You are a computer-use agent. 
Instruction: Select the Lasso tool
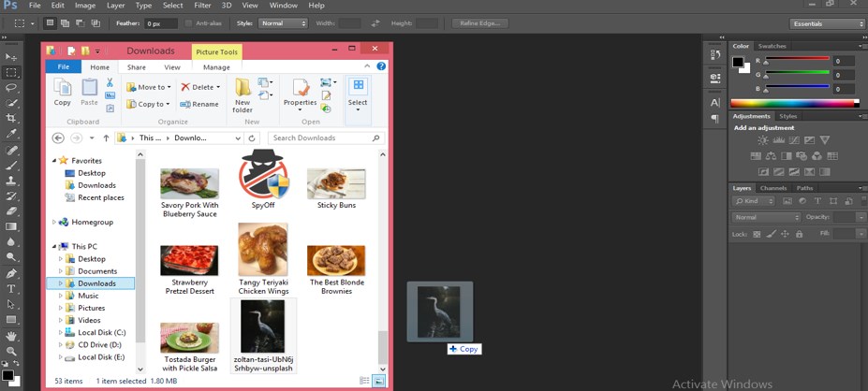(11, 88)
